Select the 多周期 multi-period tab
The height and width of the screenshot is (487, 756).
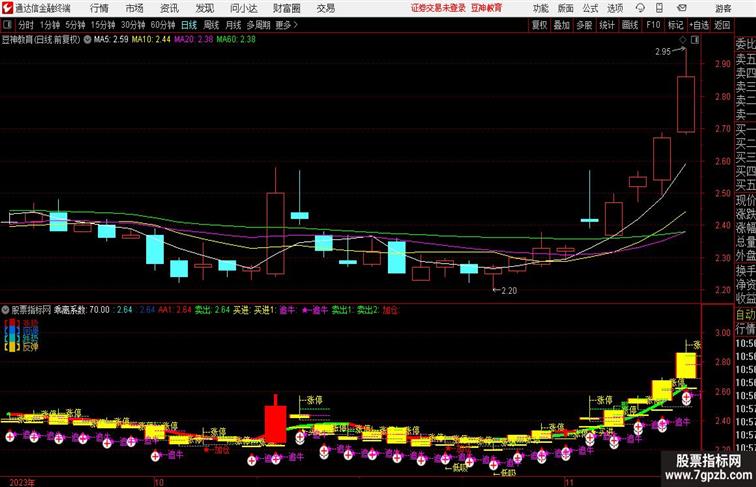coord(259,25)
